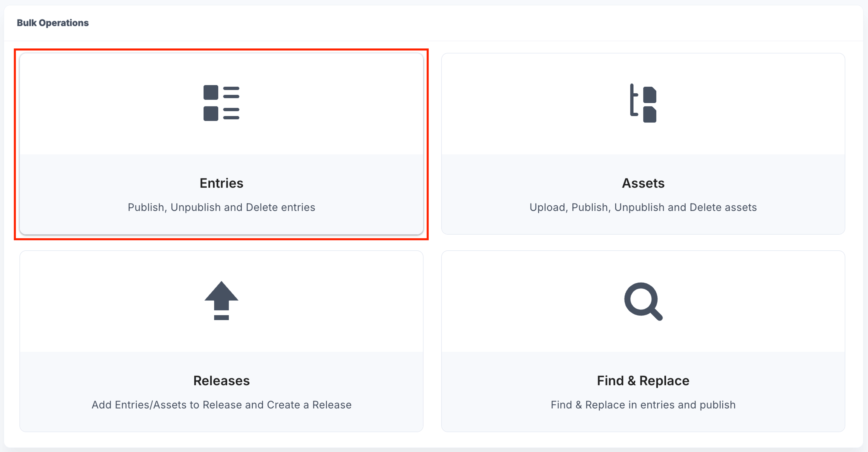Open the Releases bulk operation card
Screen dimensions: 868x452
[x=221, y=341]
